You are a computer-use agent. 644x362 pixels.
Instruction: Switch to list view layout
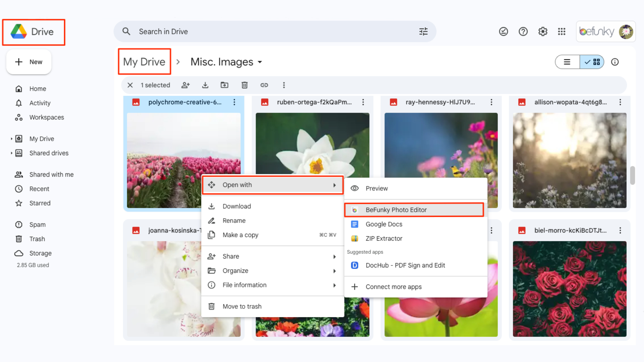tap(567, 62)
